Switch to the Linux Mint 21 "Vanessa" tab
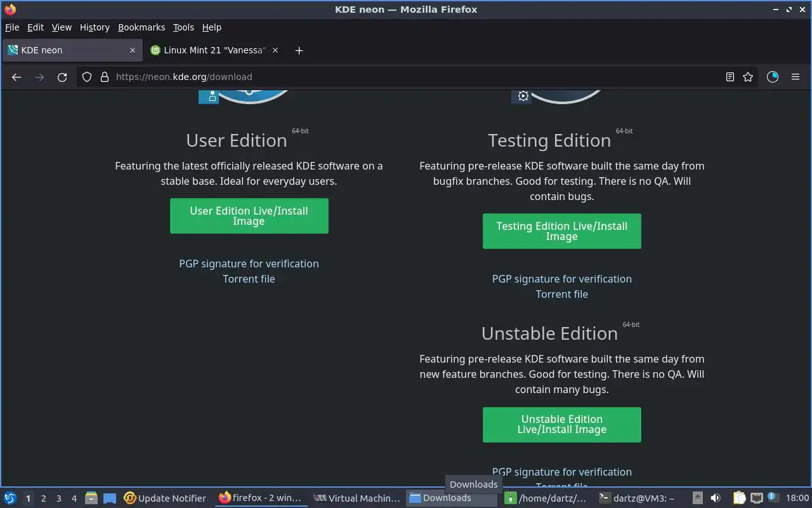Image resolution: width=812 pixels, height=508 pixels. click(214, 50)
